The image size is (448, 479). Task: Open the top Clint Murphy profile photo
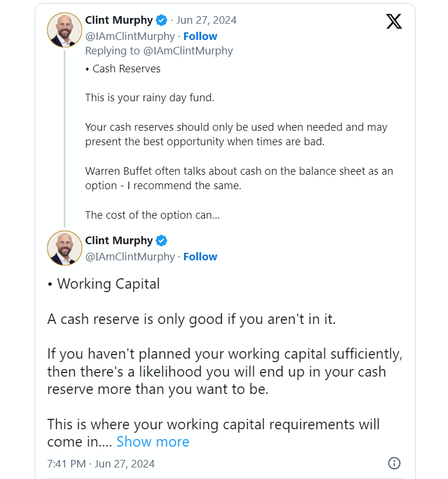[x=64, y=30]
